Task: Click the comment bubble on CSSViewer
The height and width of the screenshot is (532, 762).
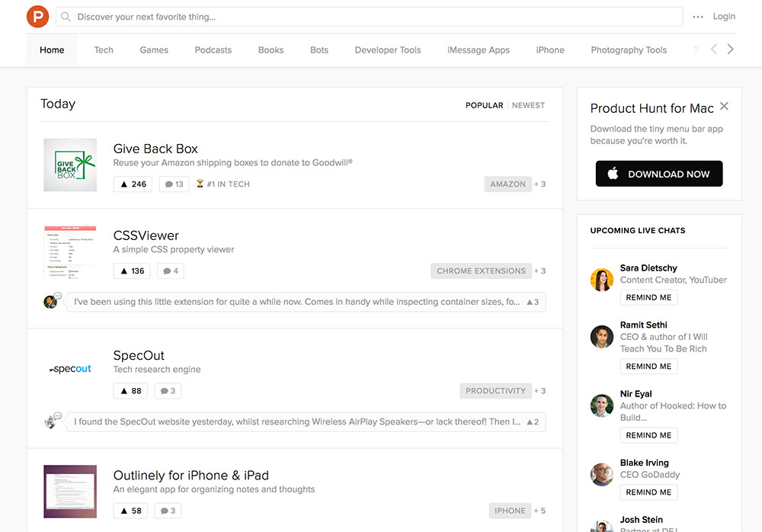Action: [167, 271]
